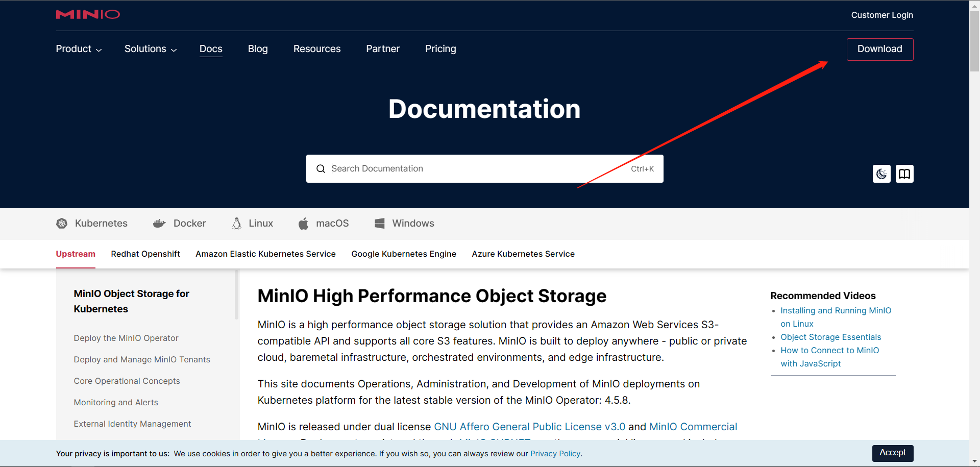Open the Blog menu item
The width and height of the screenshot is (980, 467).
258,49
